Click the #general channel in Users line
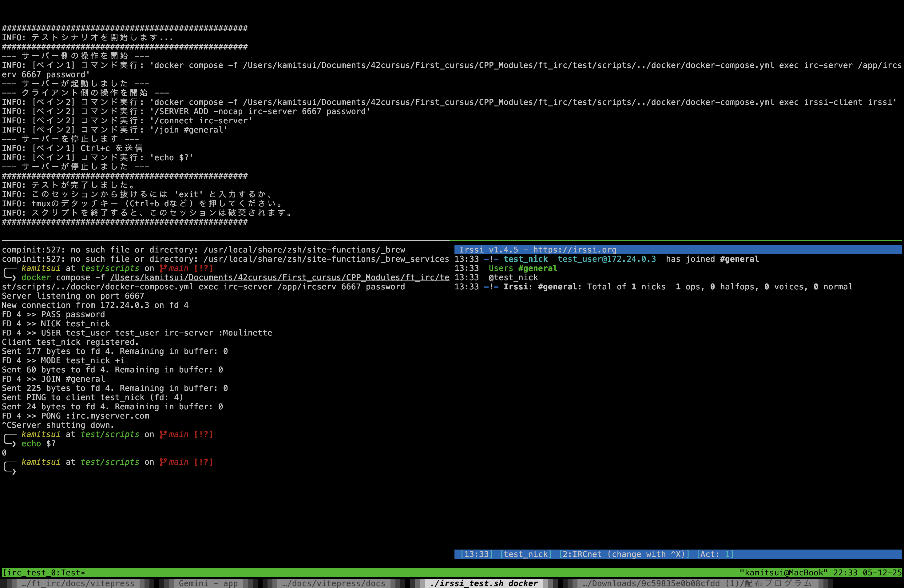The image size is (904, 588). tap(537, 268)
